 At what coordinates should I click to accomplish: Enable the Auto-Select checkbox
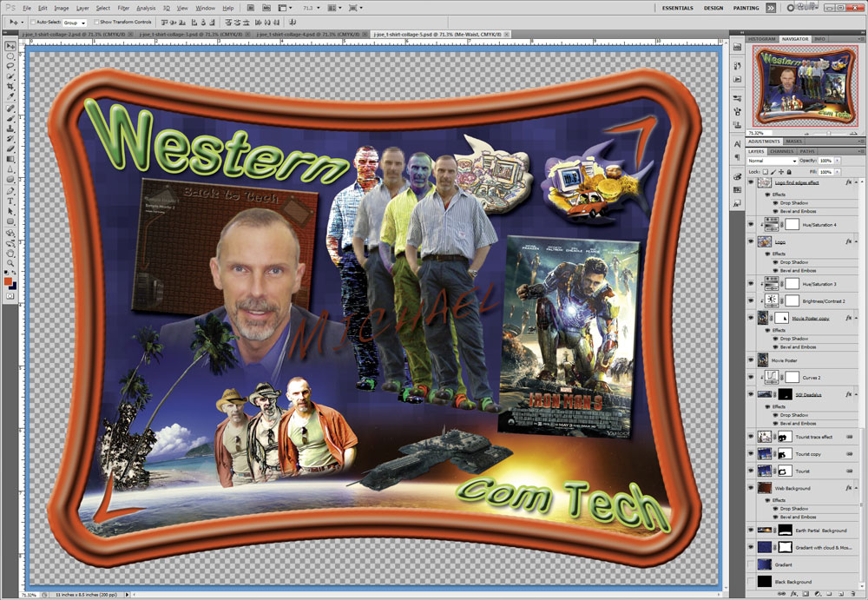coord(32,22)
